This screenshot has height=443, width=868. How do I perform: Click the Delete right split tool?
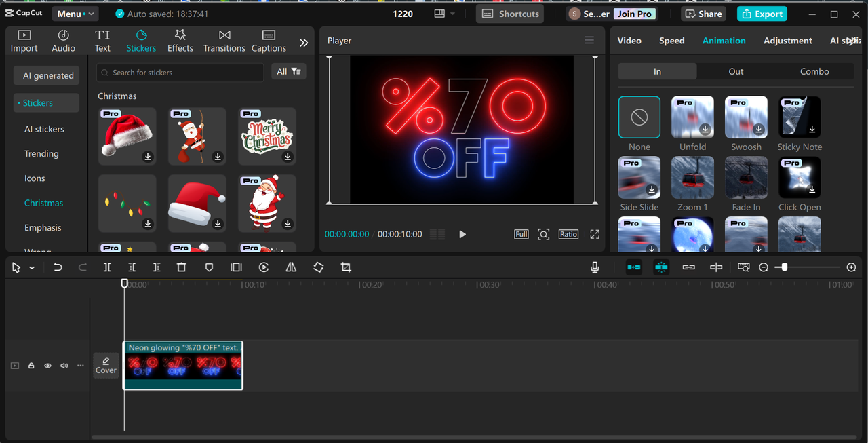[156, 267]
